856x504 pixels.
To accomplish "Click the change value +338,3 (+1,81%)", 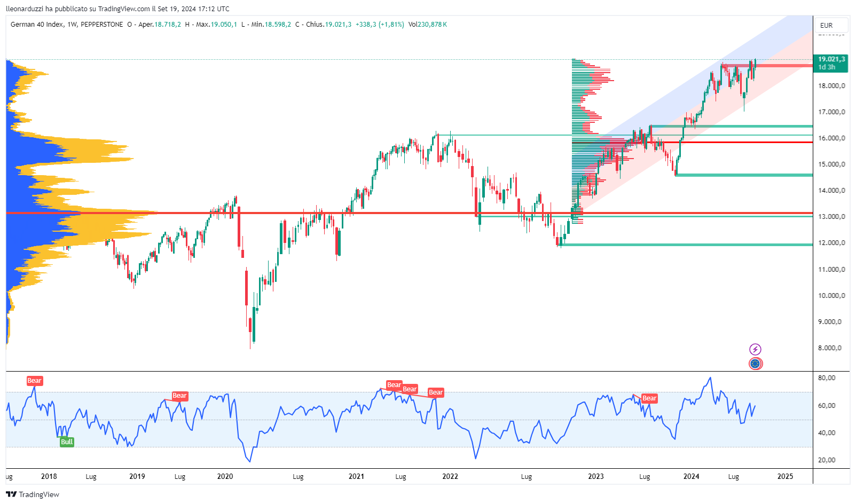I will (x=380, y=25).
